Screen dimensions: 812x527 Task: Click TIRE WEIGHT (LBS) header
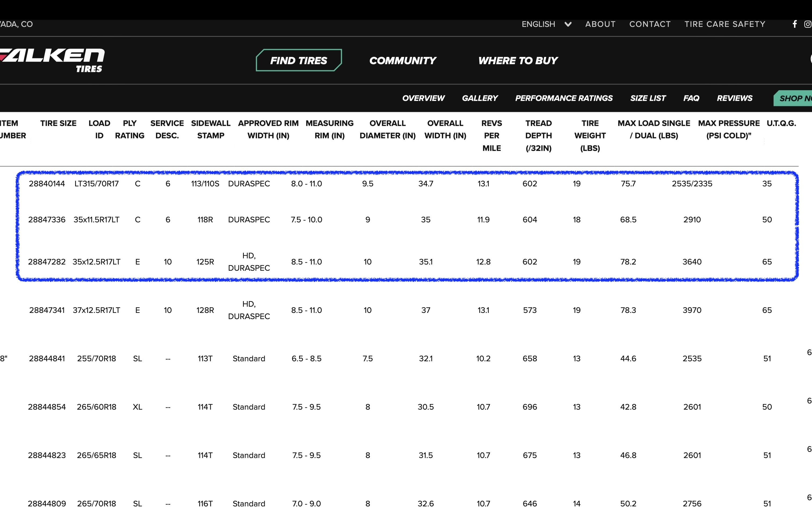590,136
